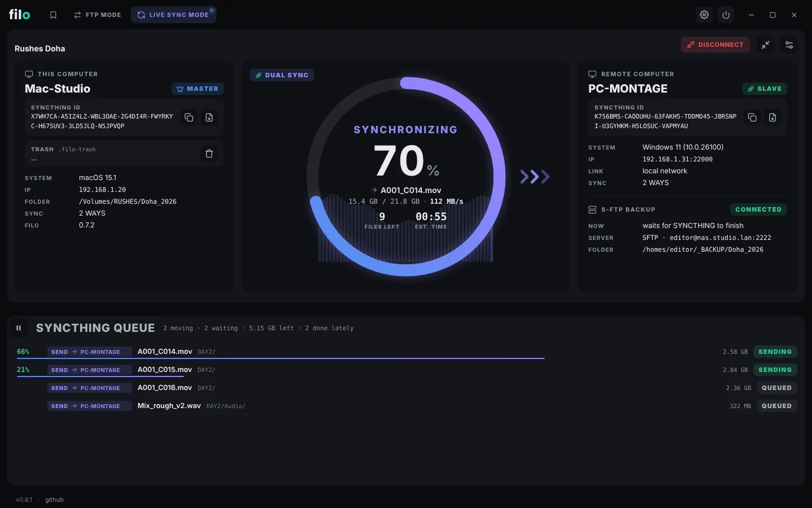Click the Dual Sync badge
The width and height of the screenshot is (812, 508).
pyautogui.click(x=282, y=75)
